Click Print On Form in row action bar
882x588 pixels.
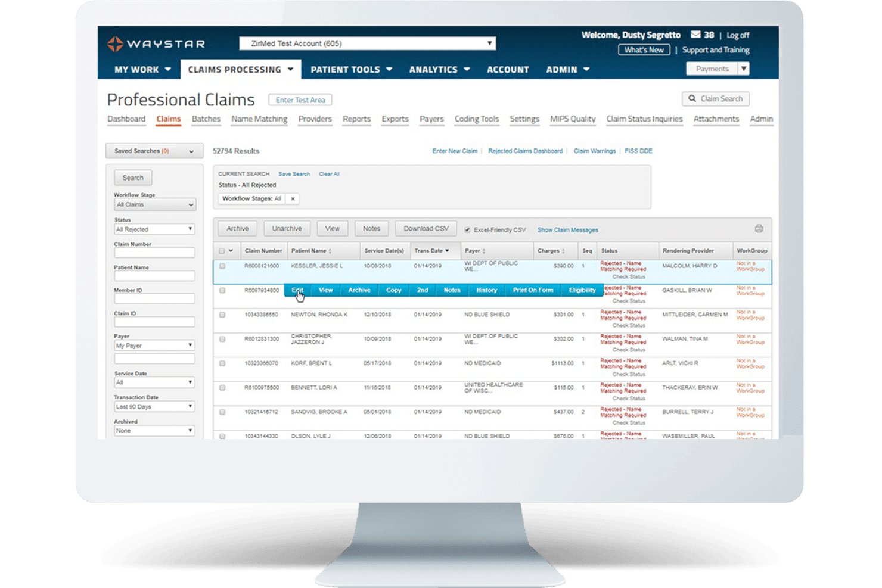(x=533, y=290)
